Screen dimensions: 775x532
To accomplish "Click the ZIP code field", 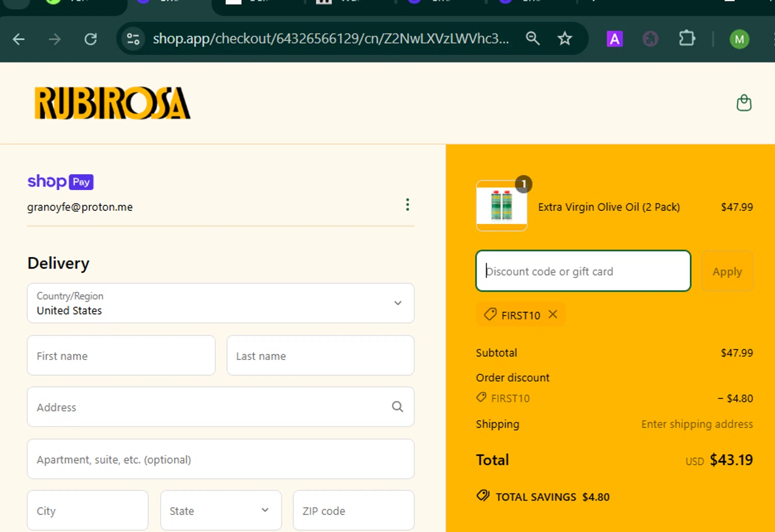I will [x=354, y=510].
